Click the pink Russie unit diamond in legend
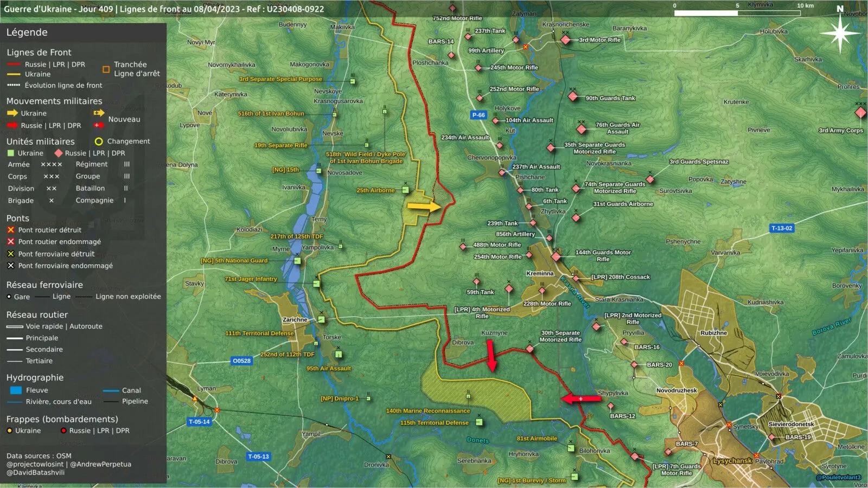Screen dimensions: 868x488 (x=59, y=153)
